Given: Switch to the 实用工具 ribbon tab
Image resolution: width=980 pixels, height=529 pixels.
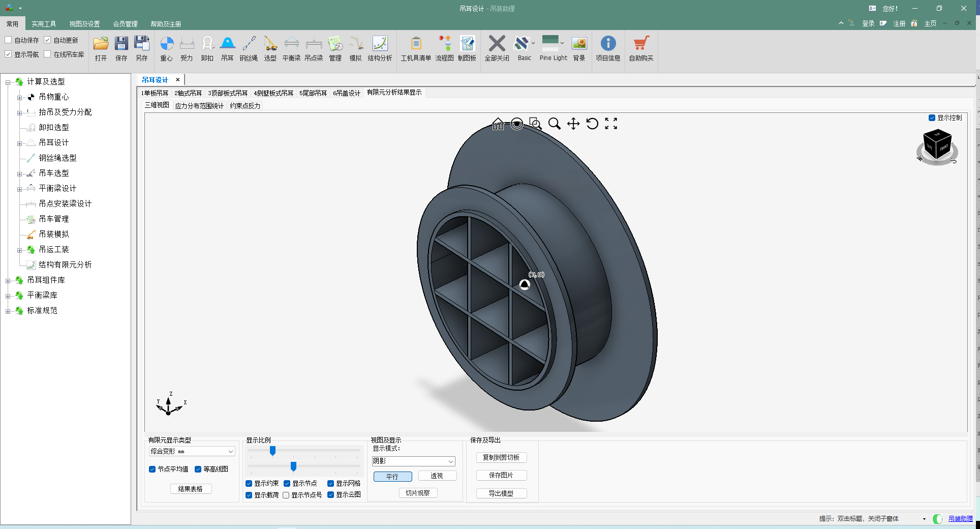Looking at the screenshot, I should (44, 24).
